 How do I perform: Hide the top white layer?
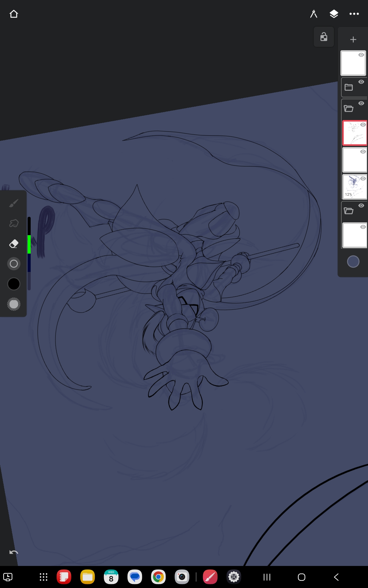tap(361, 55)
